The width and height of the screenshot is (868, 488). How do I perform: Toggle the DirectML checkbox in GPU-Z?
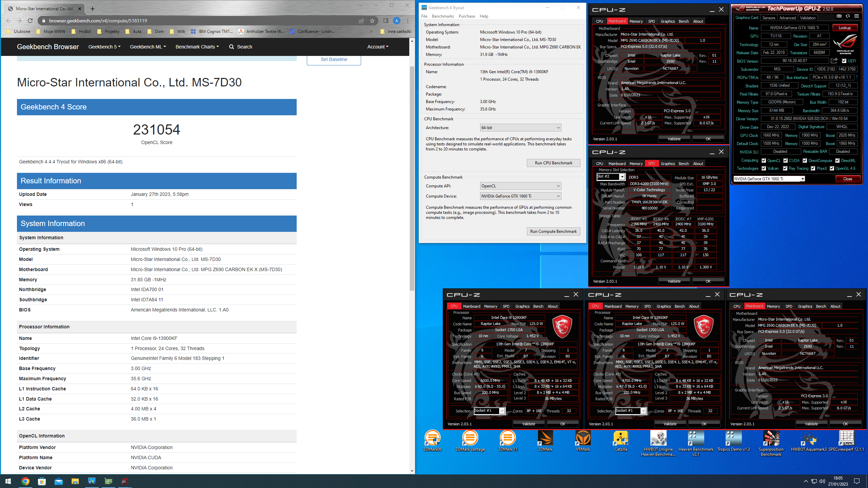pyautogui.click(x=837, y=161)
